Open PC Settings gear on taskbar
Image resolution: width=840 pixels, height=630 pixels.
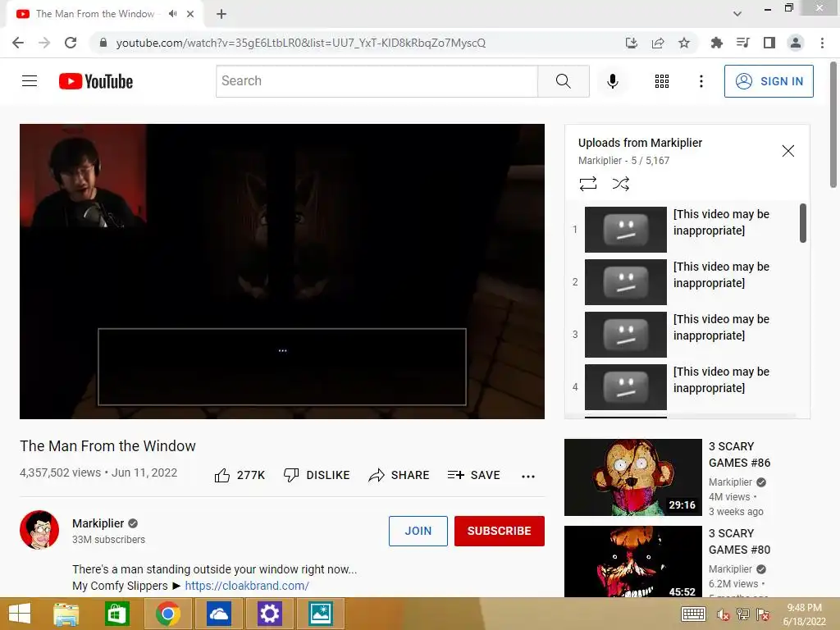click(269, 614)
